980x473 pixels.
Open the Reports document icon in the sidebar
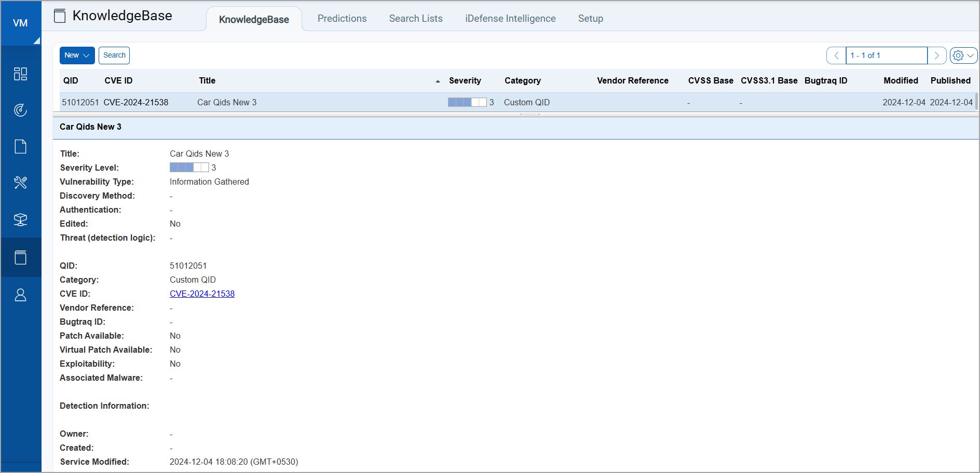point(20,147)
